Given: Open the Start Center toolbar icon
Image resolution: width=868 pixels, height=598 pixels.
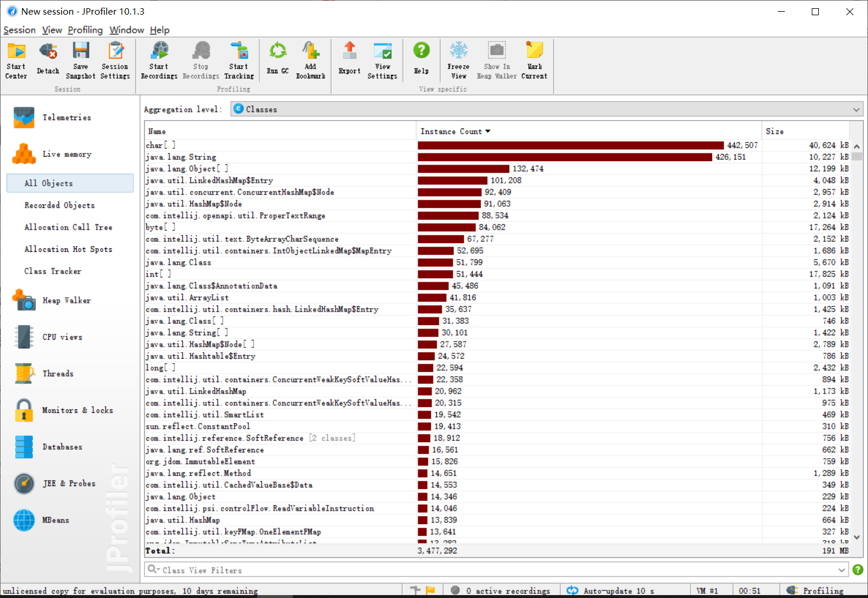Looking at the screenshot, I should click(x=16, y=60).
